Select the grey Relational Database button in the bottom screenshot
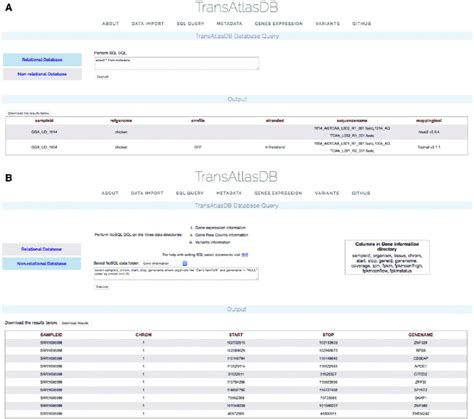Screen dimensions: 474x419 pyautogui.click(x=42, y=249)
